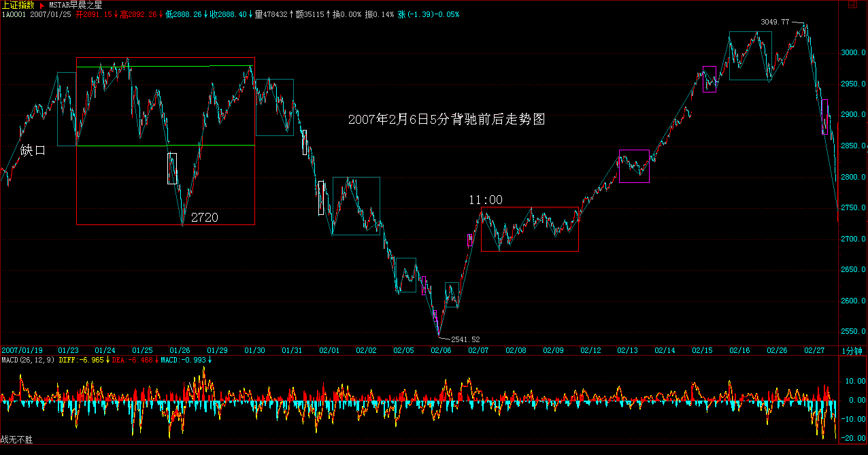Screen dimensions: 868x455
Task: Click the MACD(26,12,9) indicator label
Action: coord(28,359)
